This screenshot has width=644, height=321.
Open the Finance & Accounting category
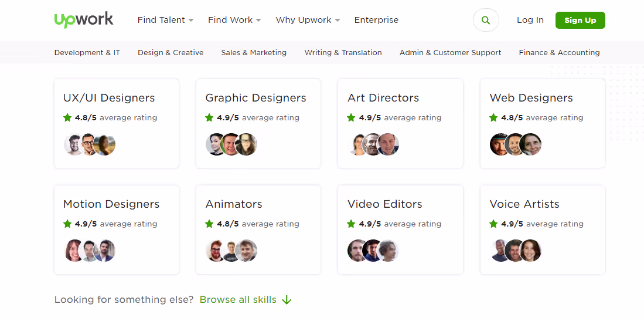(x=559, y=53)
